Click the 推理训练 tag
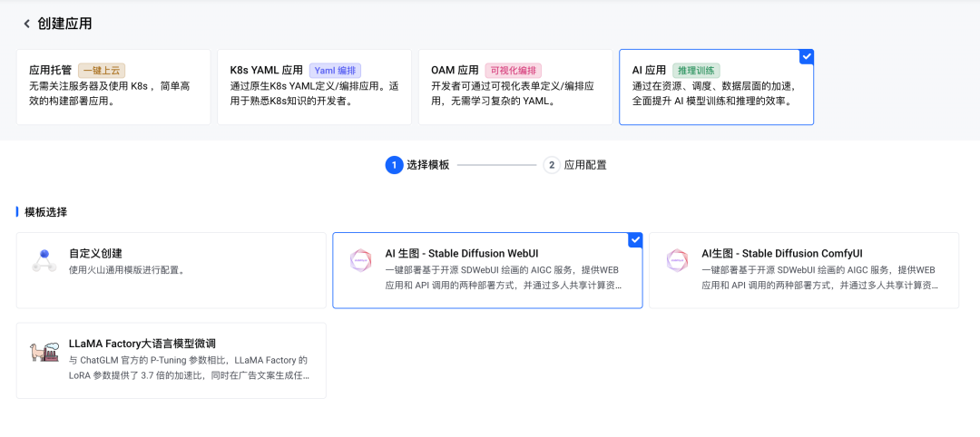The image size is (980, 437). tap(696, 70)
